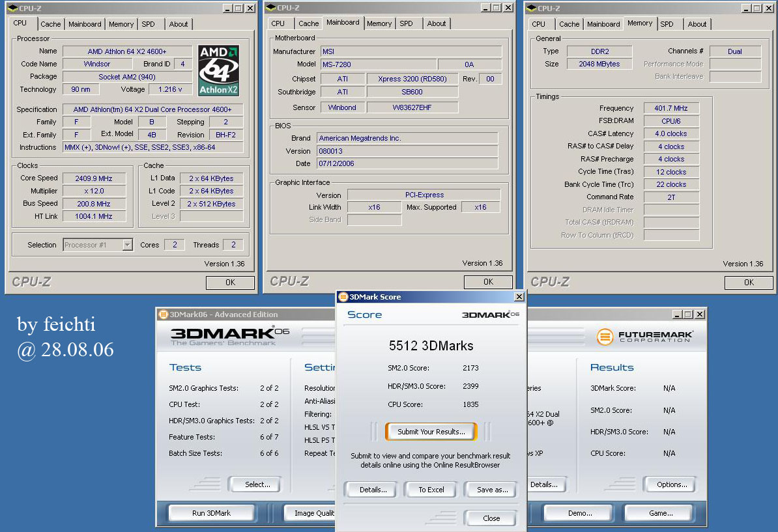Click OK in the Memory window
The image size is (778, 532).
pyautogui.click(x=749, y=283)
